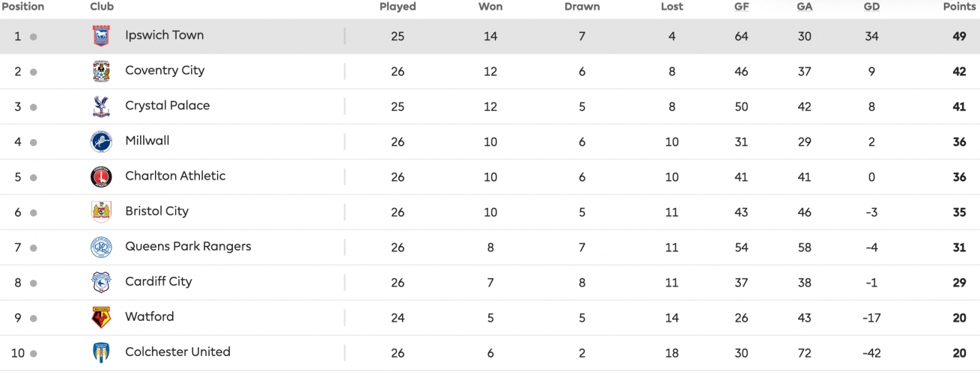This screenshot has height=374, width=980.
Task: Click the Coventry City club crest
Action: [101, 71]
